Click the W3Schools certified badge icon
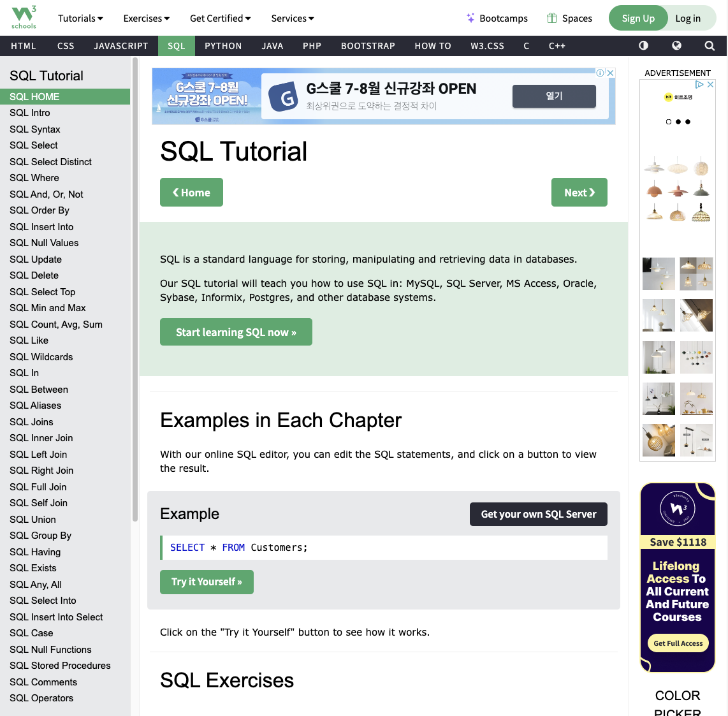Screen dimensions: 728x716 [678, 508]
